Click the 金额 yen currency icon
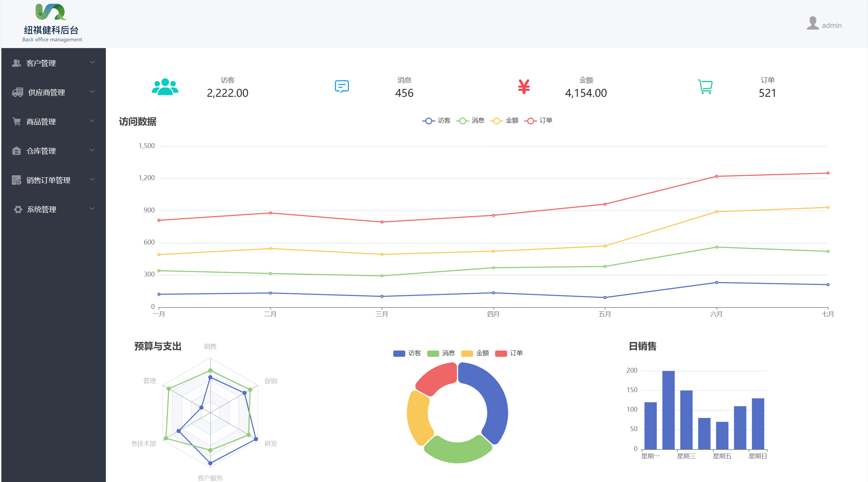The image size is (868, 482). coord(524,87)
